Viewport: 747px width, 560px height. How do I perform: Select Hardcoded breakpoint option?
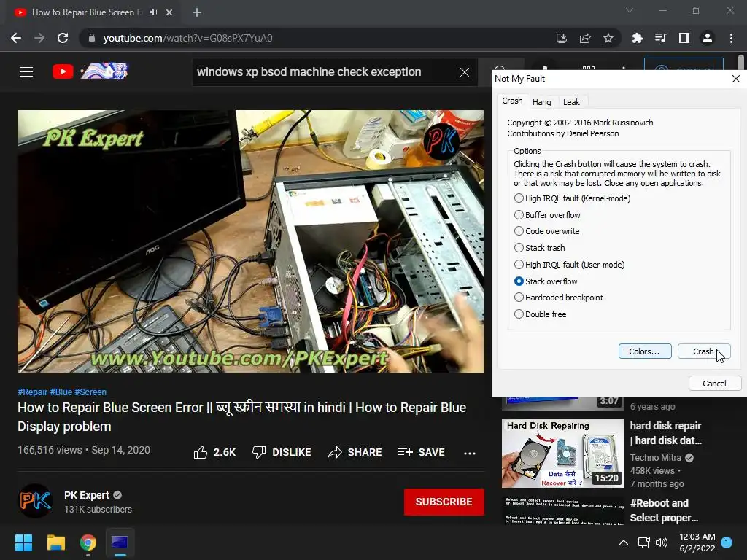tap(558, 297)
